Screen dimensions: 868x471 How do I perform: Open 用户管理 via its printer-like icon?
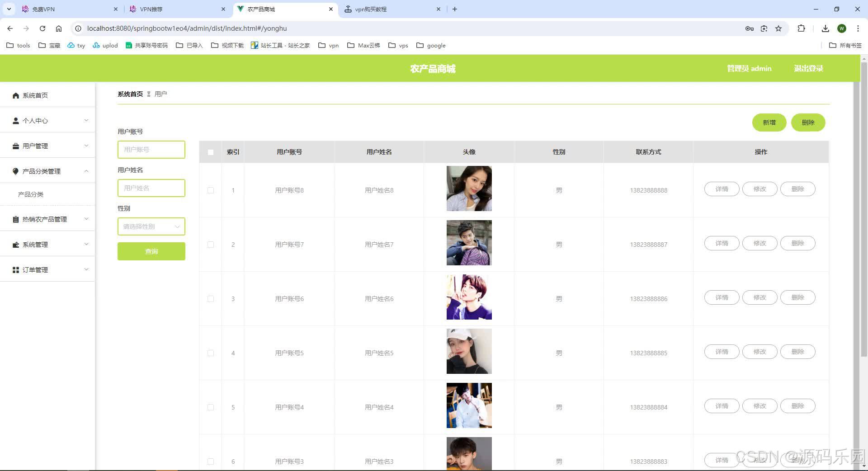pyautogui.click(x=15, y=146)
